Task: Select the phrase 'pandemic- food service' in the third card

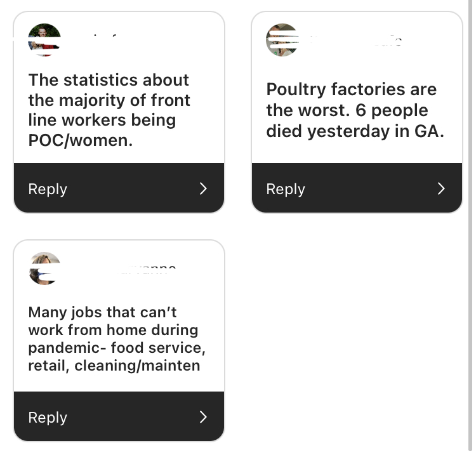Action: 115,348
